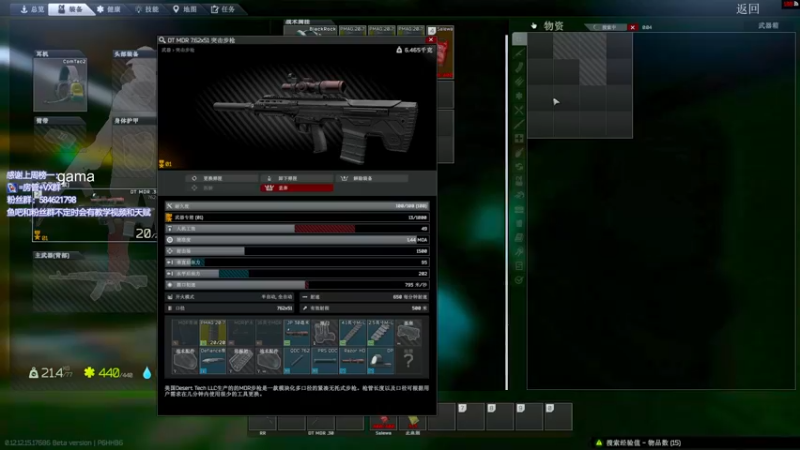Open the 技能 skills tab
The width and height of the screenshot is (800, 450).
coord(147,9)
